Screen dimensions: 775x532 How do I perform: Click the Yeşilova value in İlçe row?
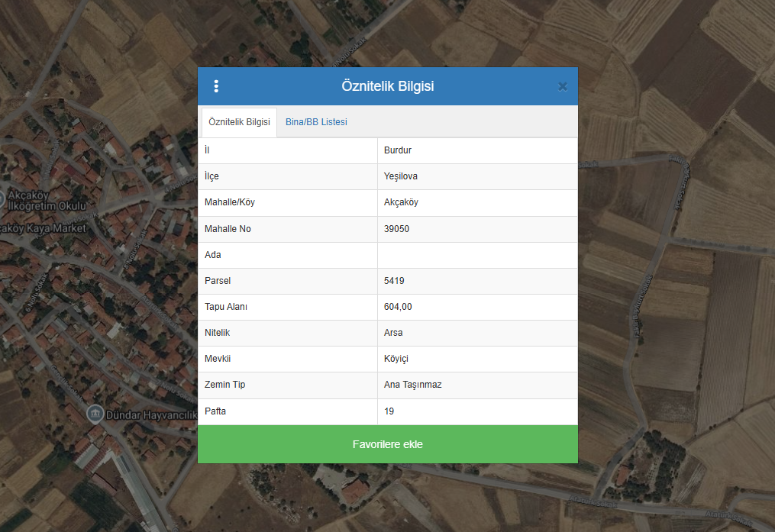tap(401, 176)
